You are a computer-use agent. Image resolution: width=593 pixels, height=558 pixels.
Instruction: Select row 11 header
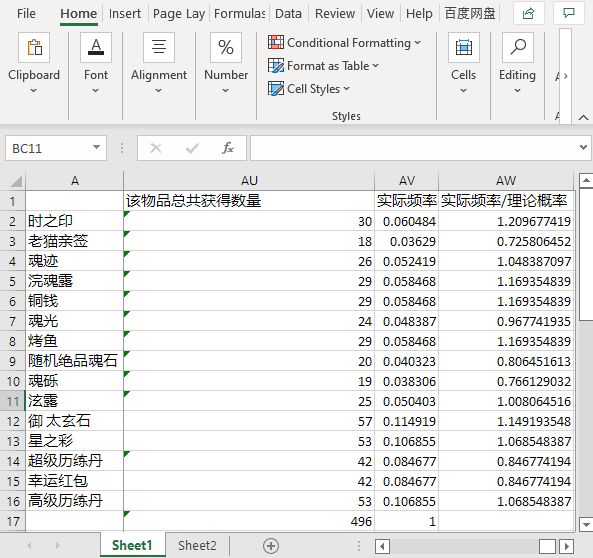12,401
